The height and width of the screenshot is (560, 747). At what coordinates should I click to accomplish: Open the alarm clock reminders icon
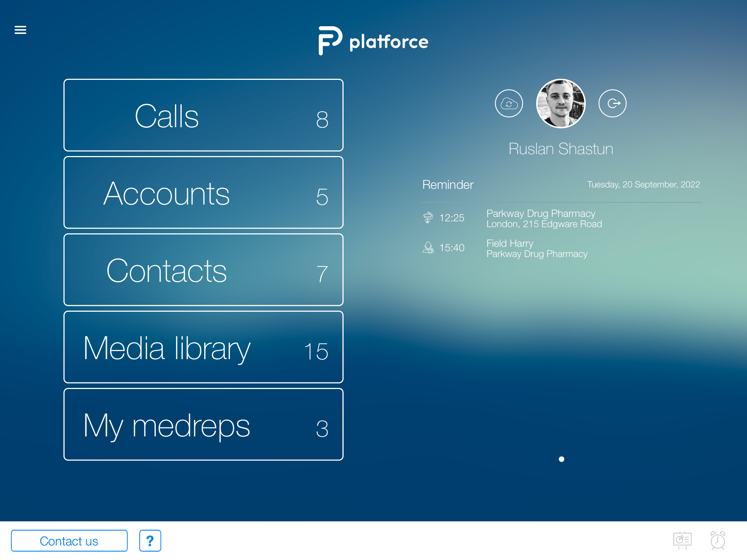[x=717, y=541]
